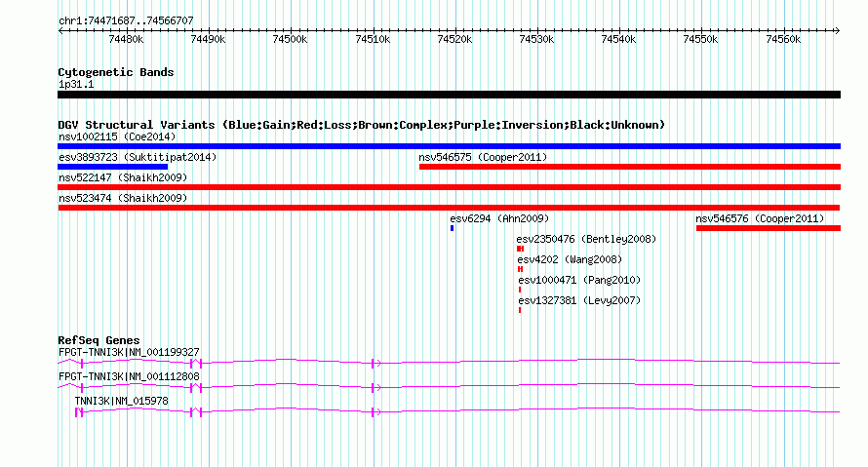This screenshot has width=868, height=467.
Task: Select the red nsv522147 loss bar
Action: pos(449,187)
